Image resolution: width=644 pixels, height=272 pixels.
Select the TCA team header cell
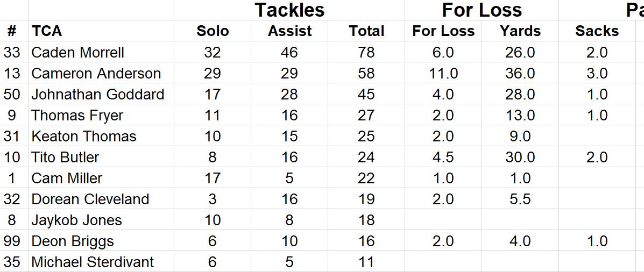(47, 31)
